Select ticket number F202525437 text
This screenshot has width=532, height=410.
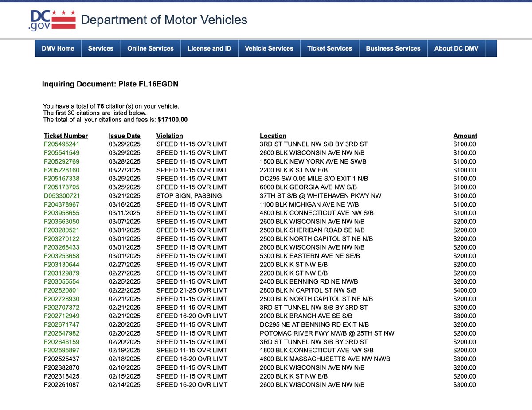point(62,359)
